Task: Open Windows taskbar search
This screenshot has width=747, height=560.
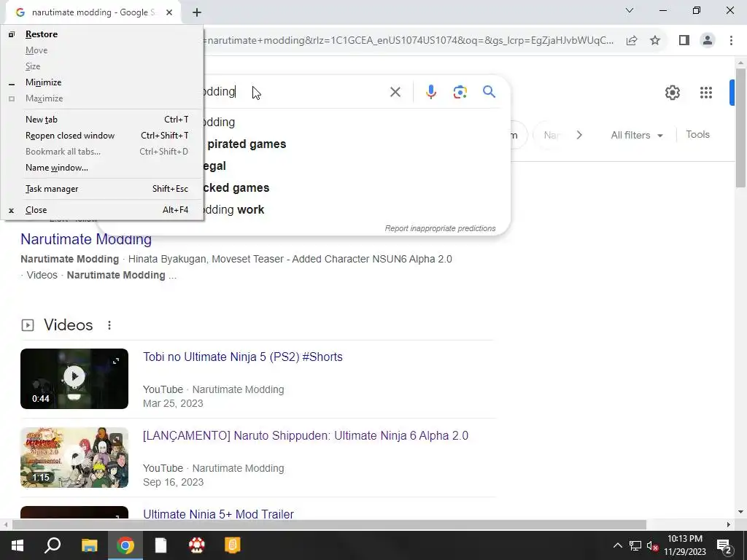Action: (53, 545)
